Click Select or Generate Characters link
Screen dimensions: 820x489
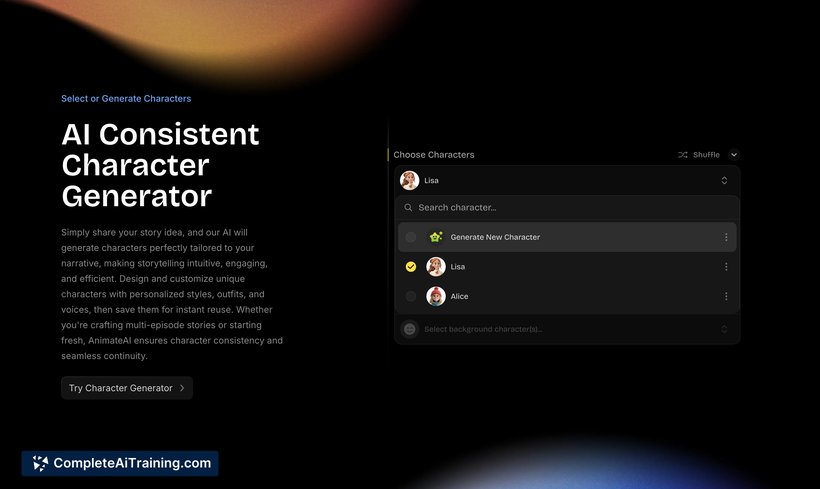(x=126, y=98)
